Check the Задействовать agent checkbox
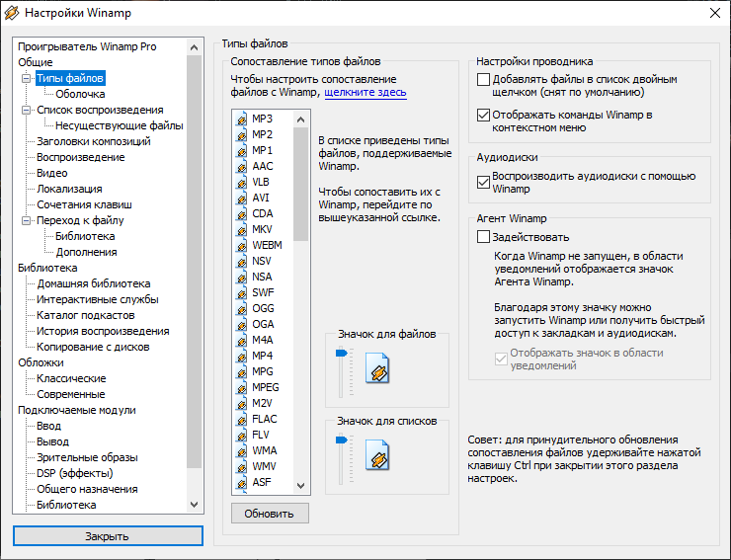731x560 pixels. (483, 237)
